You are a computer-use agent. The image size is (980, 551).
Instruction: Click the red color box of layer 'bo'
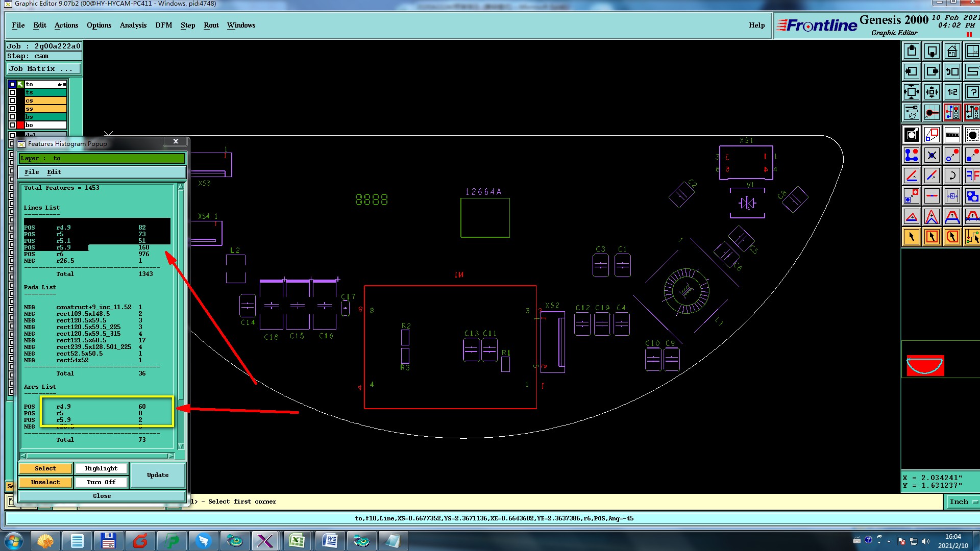pyautogui.click(x=20, y=125)
